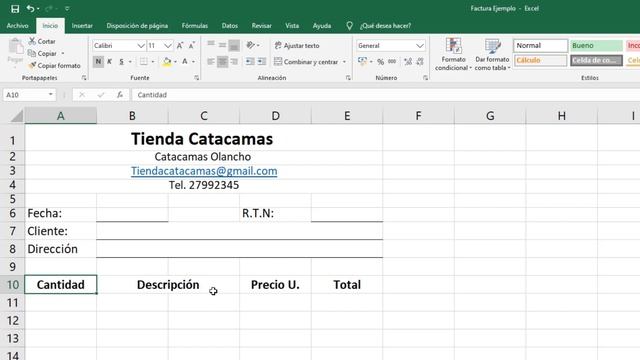Click the Combinar y centrar button
This screenshot has width=640, height=360.
pyautogui.click(x=306, y=62)
